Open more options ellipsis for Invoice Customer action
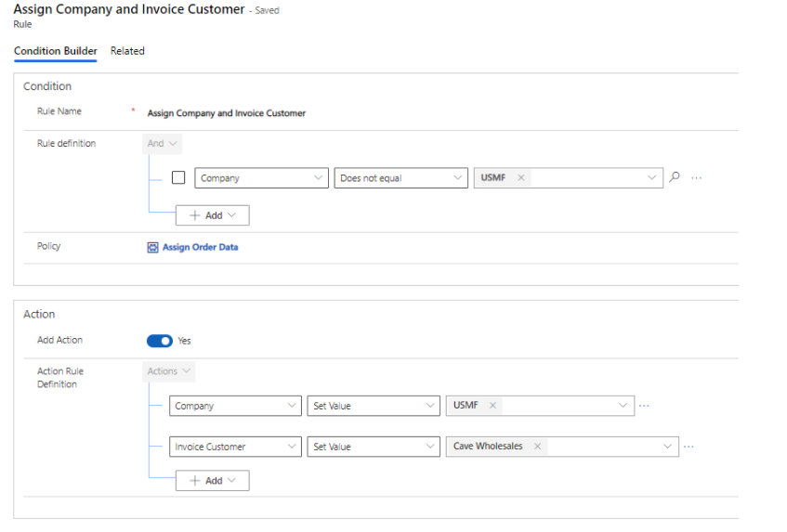The width and height of the screenshot is (787, 532). pos(689,447)
